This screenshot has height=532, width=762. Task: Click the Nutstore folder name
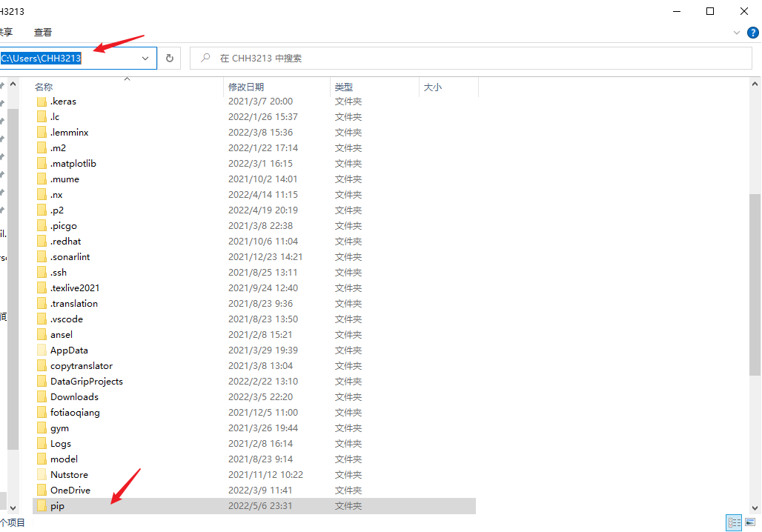click(x=70, y=475)
